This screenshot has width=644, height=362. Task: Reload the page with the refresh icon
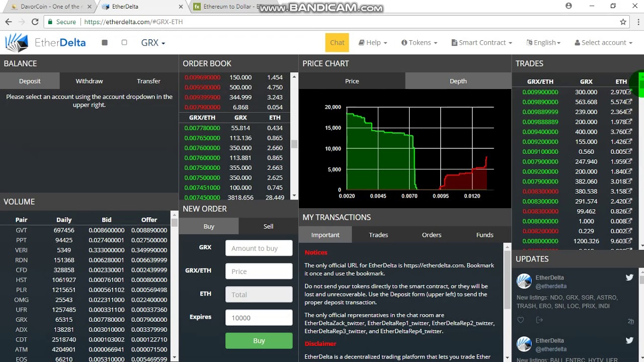click(35, 22)
